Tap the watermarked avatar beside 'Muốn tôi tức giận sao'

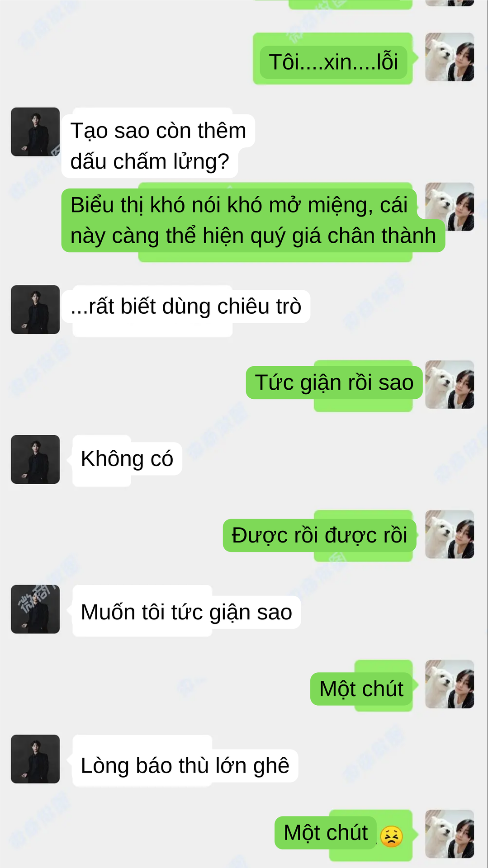35,609
